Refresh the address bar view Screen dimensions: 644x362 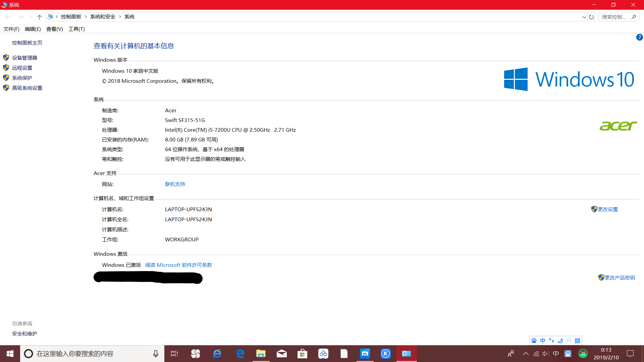point(591,17)
